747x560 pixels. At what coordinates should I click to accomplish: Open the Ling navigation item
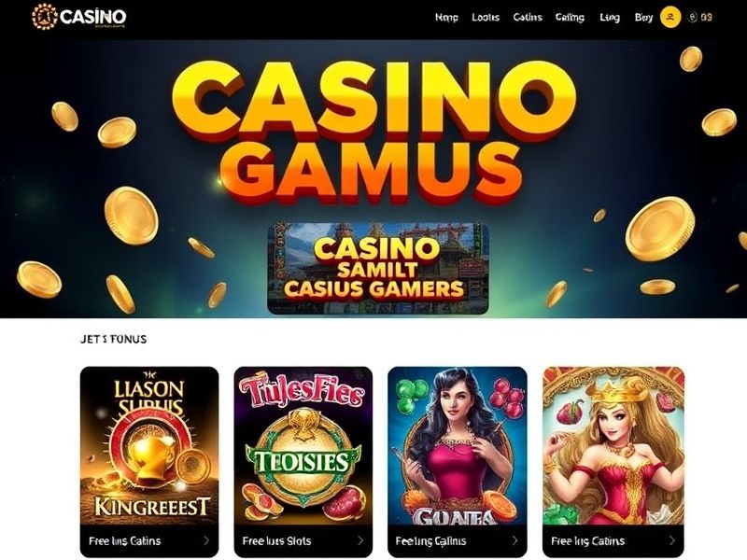610,18
